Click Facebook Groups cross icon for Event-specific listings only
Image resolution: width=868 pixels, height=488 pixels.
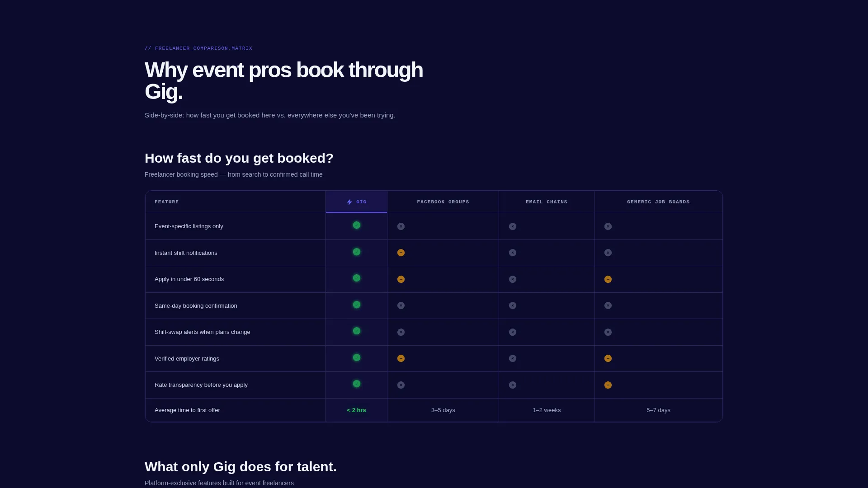(x=401, y=226)
